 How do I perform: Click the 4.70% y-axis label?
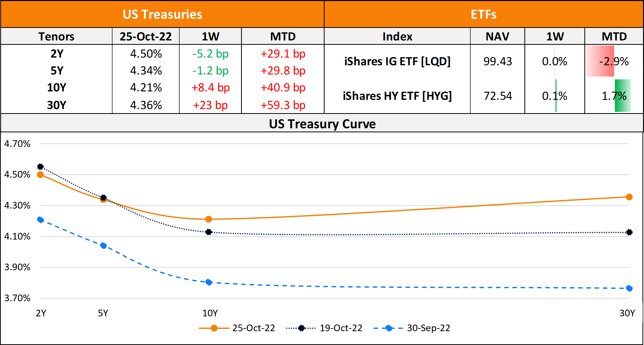(x=17, y=144)
